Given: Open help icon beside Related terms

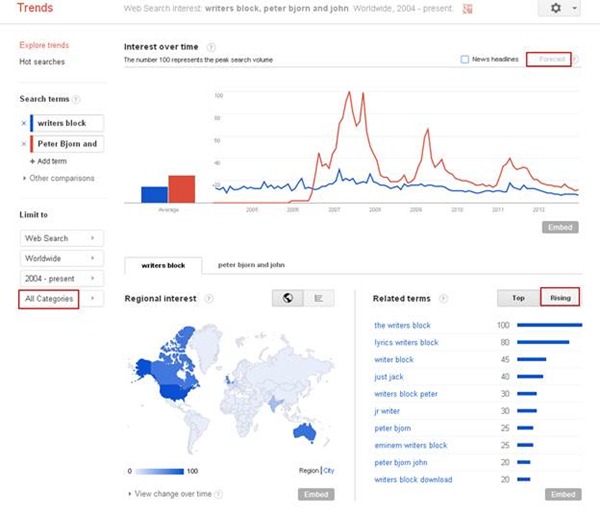Looking at the screenshot, I should pyautogui.click(x=443, y=299).
